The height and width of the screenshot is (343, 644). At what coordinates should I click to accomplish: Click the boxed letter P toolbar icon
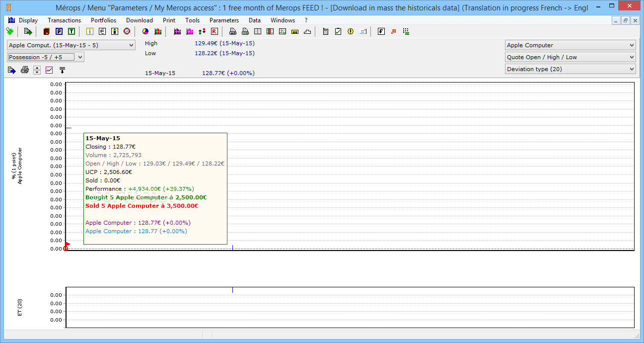tap(59, 31)
